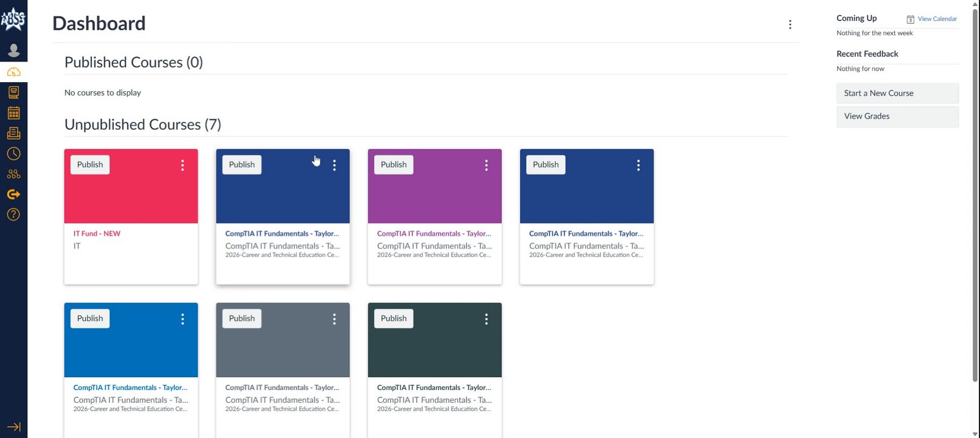This screenshot has height=438, width=980.
Task: Click the 'Coming Up' heading
Action: [x=857, y=18]
